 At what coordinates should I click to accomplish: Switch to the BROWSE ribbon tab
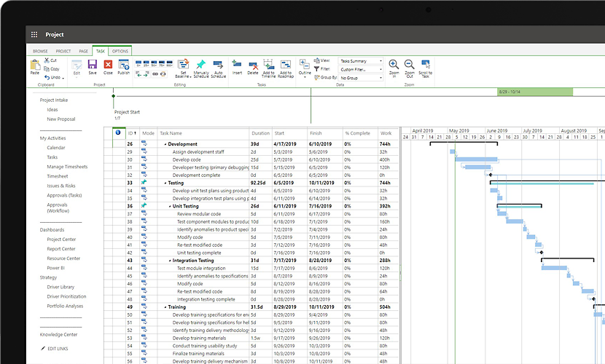click(x=40, y=51)
